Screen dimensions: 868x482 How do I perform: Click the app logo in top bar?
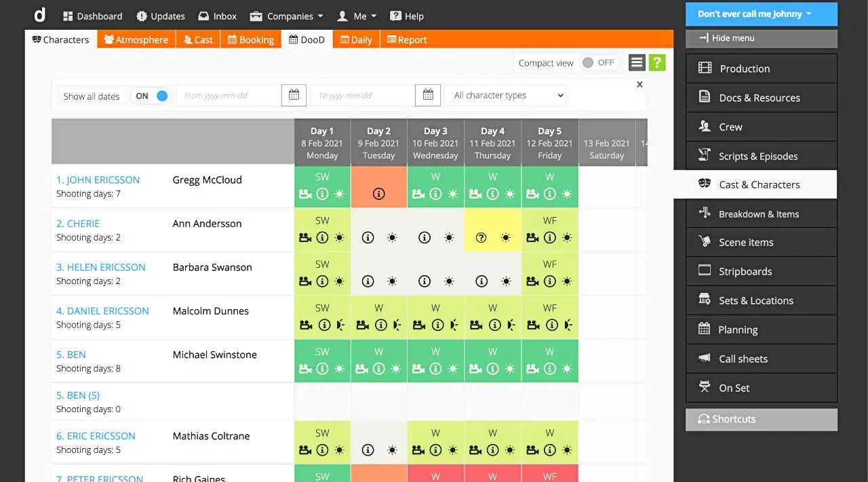(39, 14)
